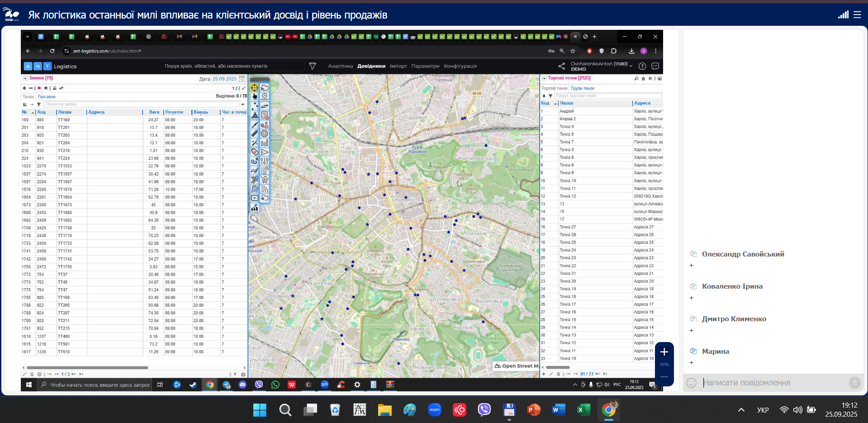Click the filter funnel icon in ANT header

(x=312, y=66)
